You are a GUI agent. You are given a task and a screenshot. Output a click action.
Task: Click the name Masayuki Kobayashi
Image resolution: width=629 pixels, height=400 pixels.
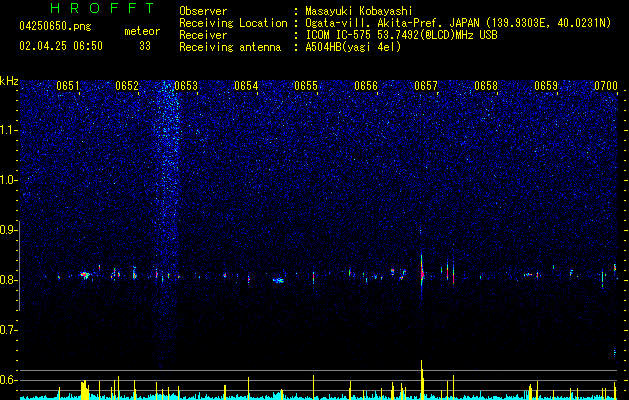point(359,11)
